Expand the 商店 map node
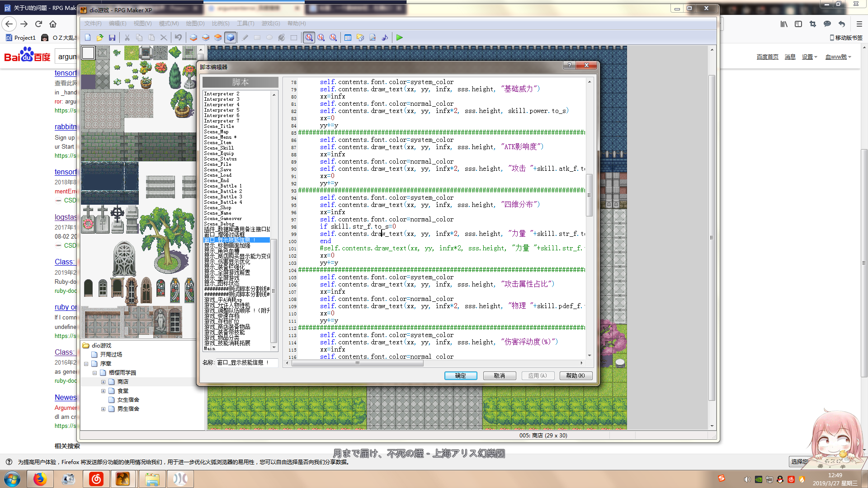868x488 pixels. (x=103, y=382)
